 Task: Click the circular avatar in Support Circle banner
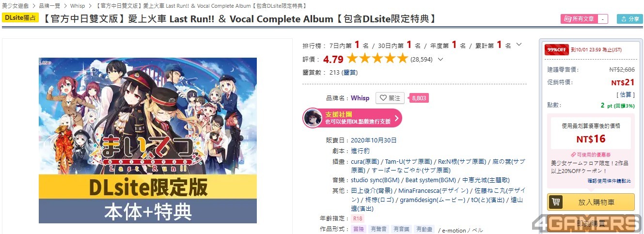click(312, 118)
